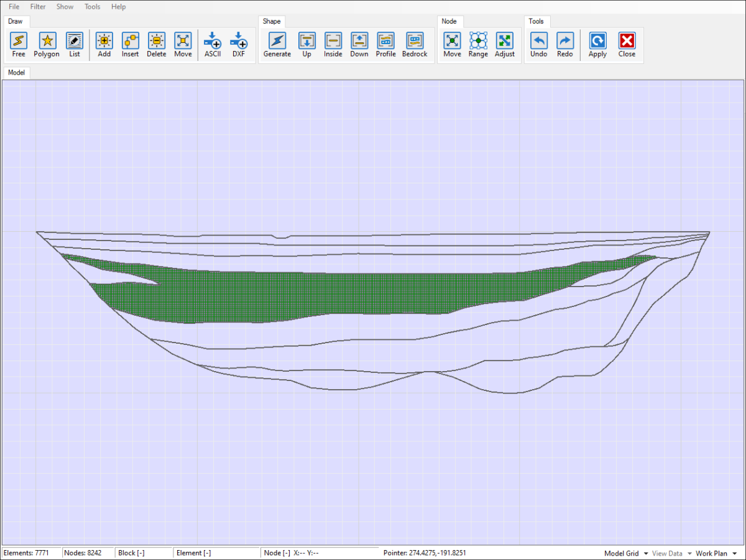Choose the Add node tool
The height and width of the screenshot is (560, 746).
pos(104,45)
